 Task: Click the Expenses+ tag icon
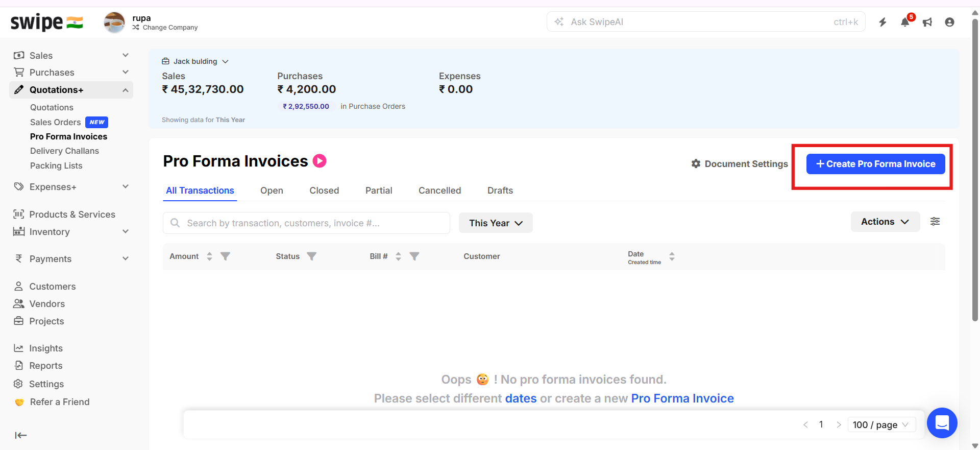(19, 186)
